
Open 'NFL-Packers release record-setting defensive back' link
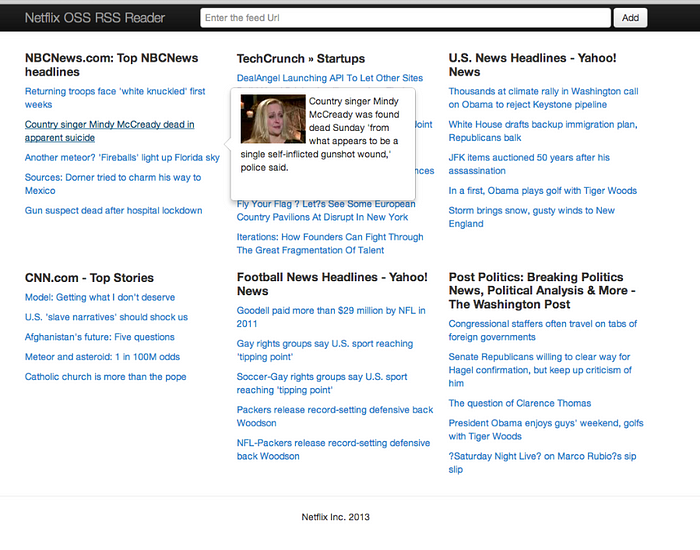pos(333,449)
